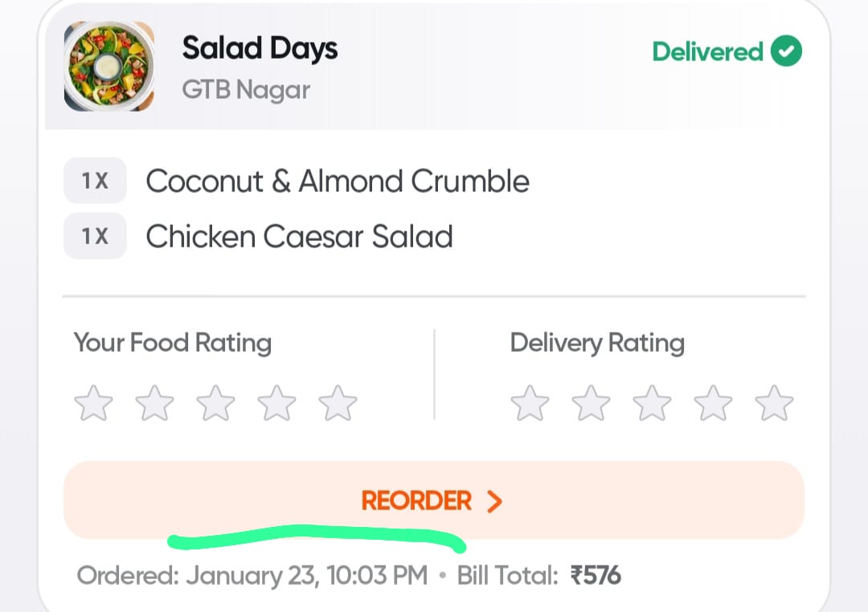Give food the fifth star
This screenshot has height=612, width=868.
click(x=337, y=403)
